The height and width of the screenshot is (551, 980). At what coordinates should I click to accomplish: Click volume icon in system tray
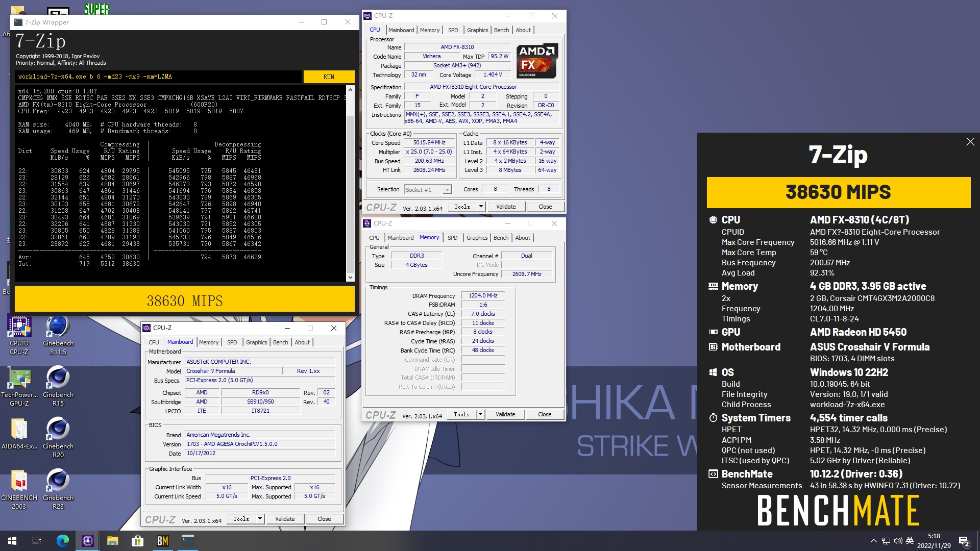(898, 541)
